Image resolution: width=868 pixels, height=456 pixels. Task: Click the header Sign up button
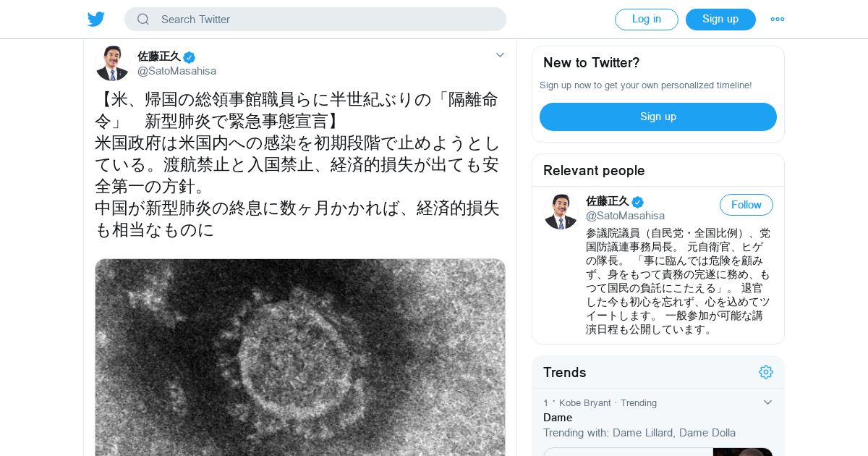(720, 20)
